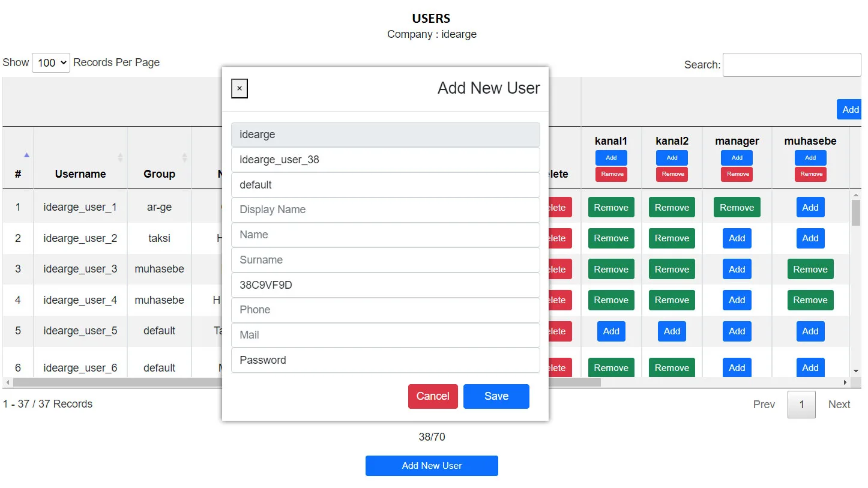Click the vertical scrollbar down arrow
The image size is (868, 488).
click(x=856, y=372)
